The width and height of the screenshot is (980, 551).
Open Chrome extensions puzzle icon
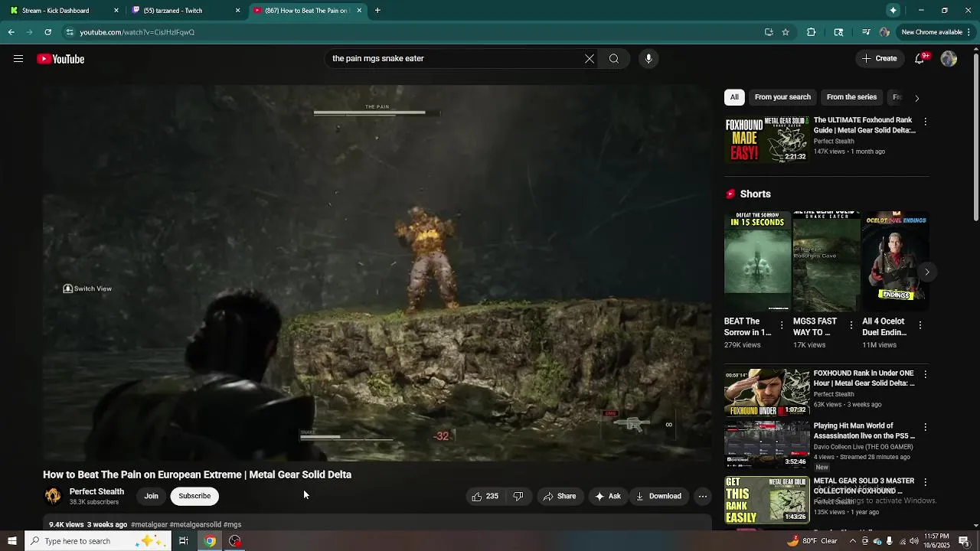(812, 32)
